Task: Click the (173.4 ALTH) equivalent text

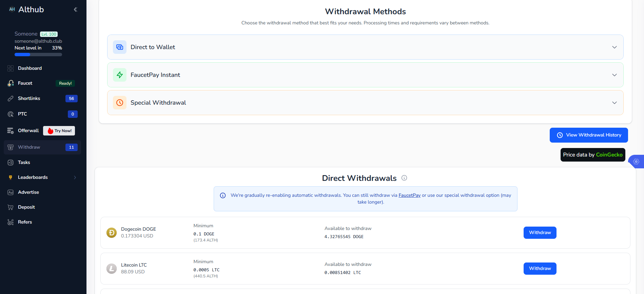Action: tap(206, 240)
